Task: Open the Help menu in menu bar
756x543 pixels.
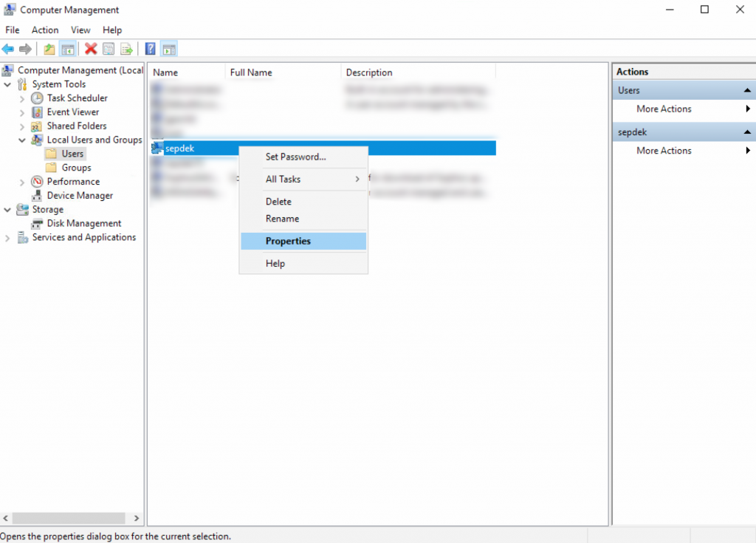Action: [112, 30]
